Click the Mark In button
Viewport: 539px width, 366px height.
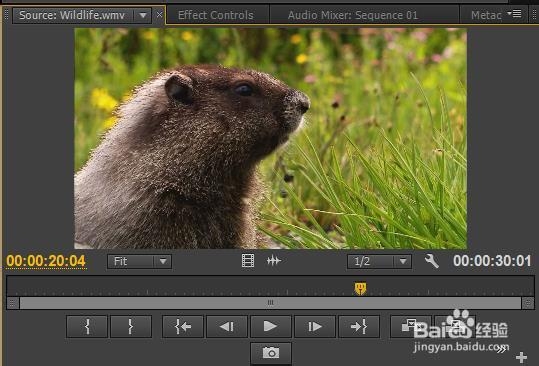87,326
